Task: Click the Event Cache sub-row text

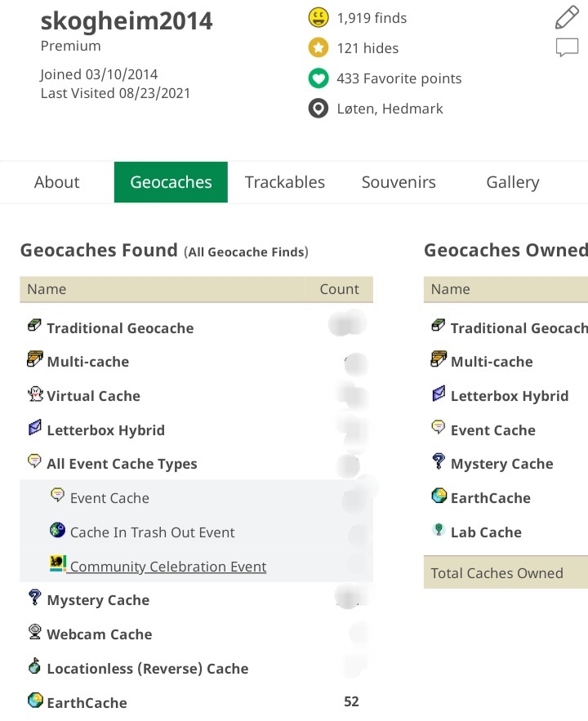Action: (x=109, y=498)
